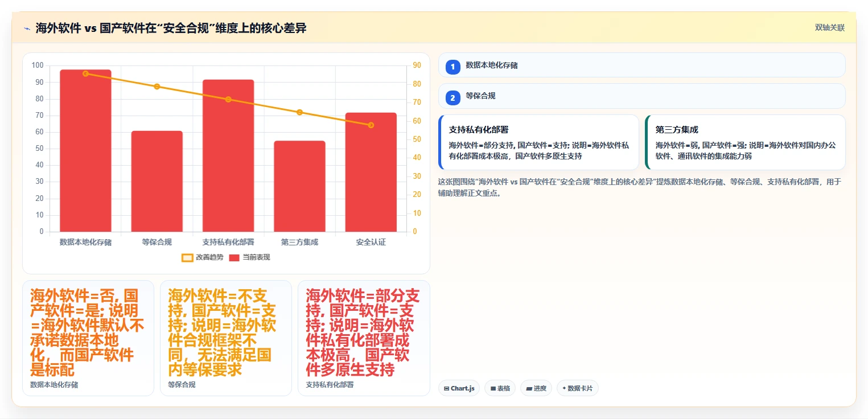The width and height of the screenshot is (868, 419).
Task: Click the yellow-text 等保合规 data card
Action: tap(226, 338)
